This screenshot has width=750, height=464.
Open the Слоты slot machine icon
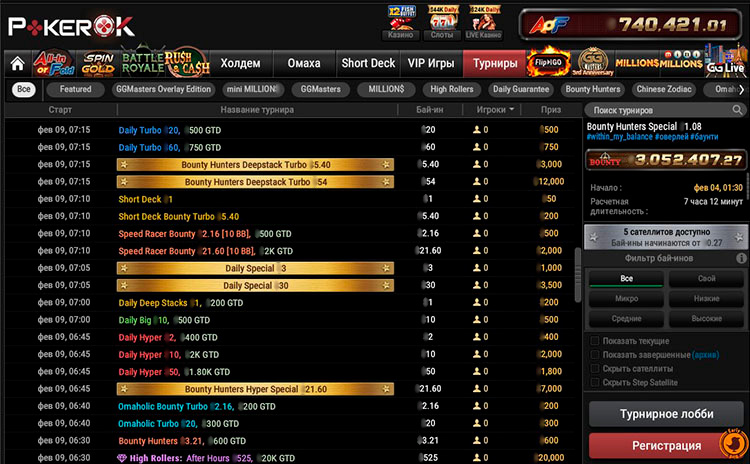(x=442, y=22)
